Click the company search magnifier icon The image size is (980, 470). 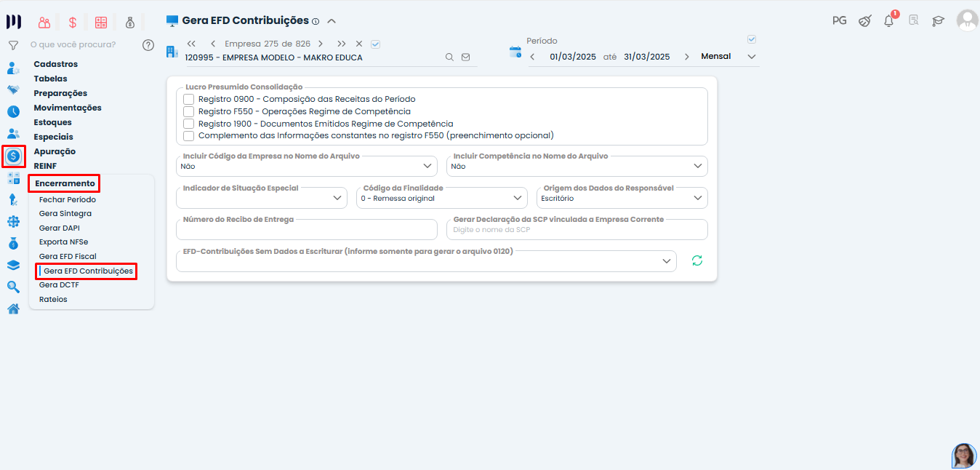click(x=449, y=57)
